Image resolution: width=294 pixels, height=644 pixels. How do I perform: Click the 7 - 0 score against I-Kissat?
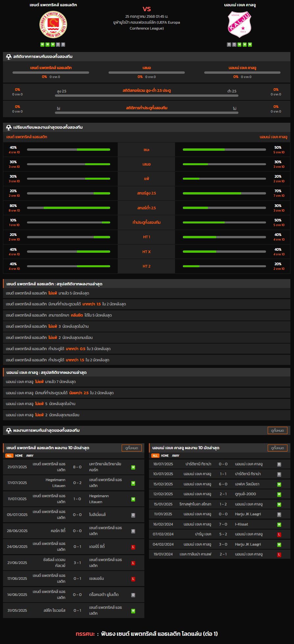click(223, 524)
